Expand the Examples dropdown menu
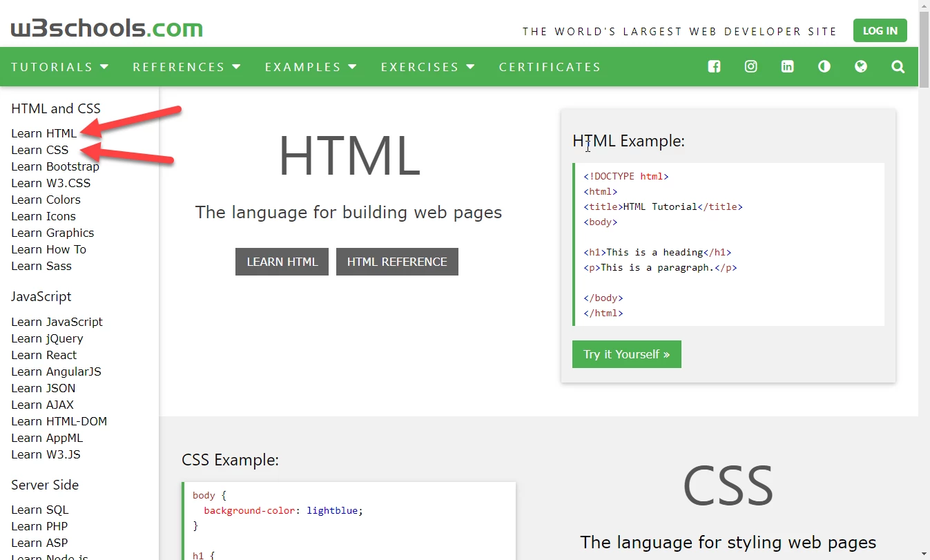This screenshot has width=930, height=560. pos(311,67)
